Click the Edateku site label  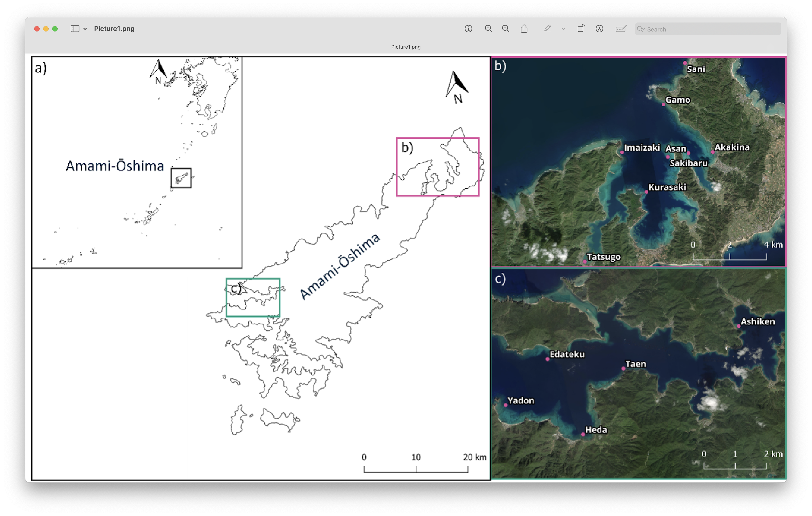pos(567,354)
